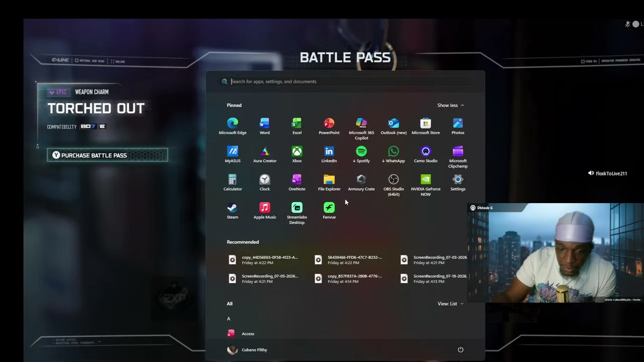
Task: Click the WhatsApp pinned icon
Action: click(x=393, y=154)
